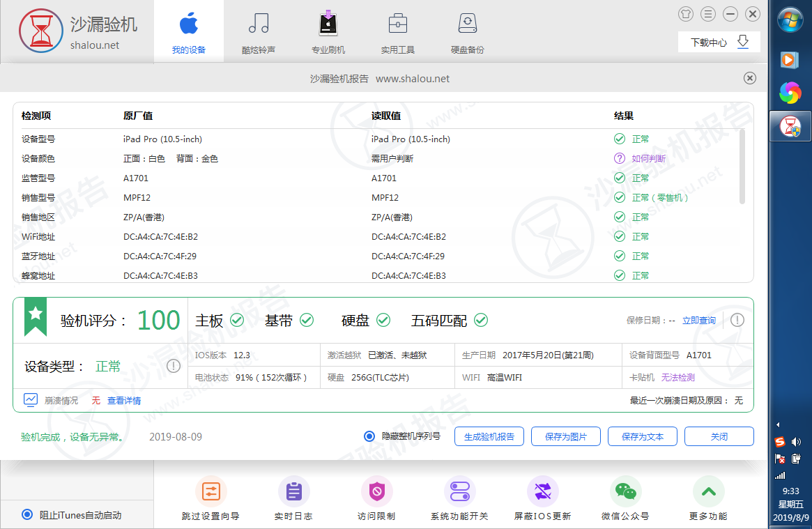The width and height of the screenshot is (812, 529).
Task: Click the 验机评分 score 100
Action: (158, 320)
